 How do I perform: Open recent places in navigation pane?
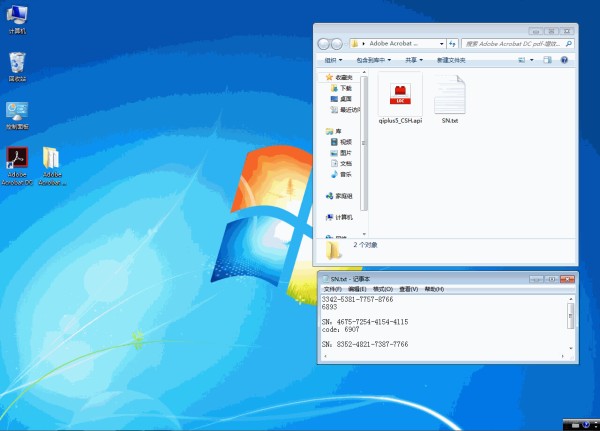coord(345,110)
